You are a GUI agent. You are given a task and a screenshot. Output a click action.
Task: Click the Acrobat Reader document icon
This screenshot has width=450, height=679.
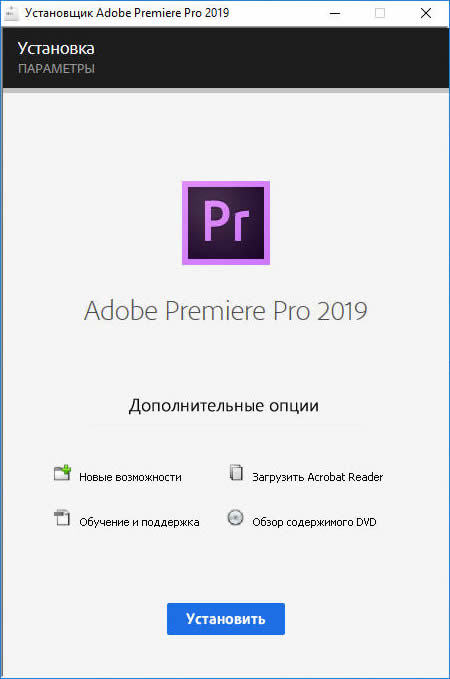236,472
